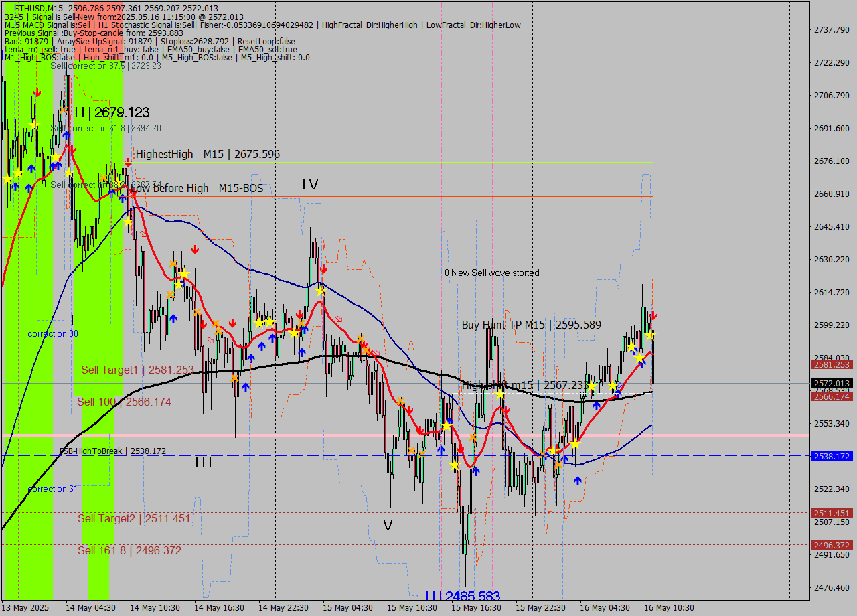Screen dimensions: 857x616
Task: Click red down arrow beside HighestHigh label
Action: tap(127, 161)
